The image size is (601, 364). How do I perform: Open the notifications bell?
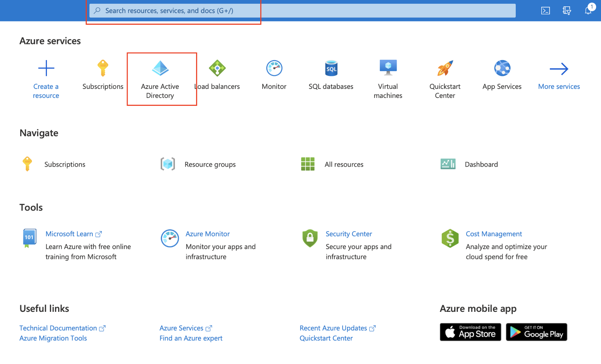[588, 11]
